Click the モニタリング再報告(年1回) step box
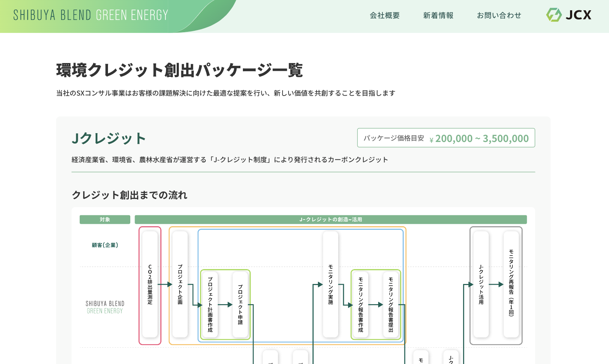 tap(511, 284)
